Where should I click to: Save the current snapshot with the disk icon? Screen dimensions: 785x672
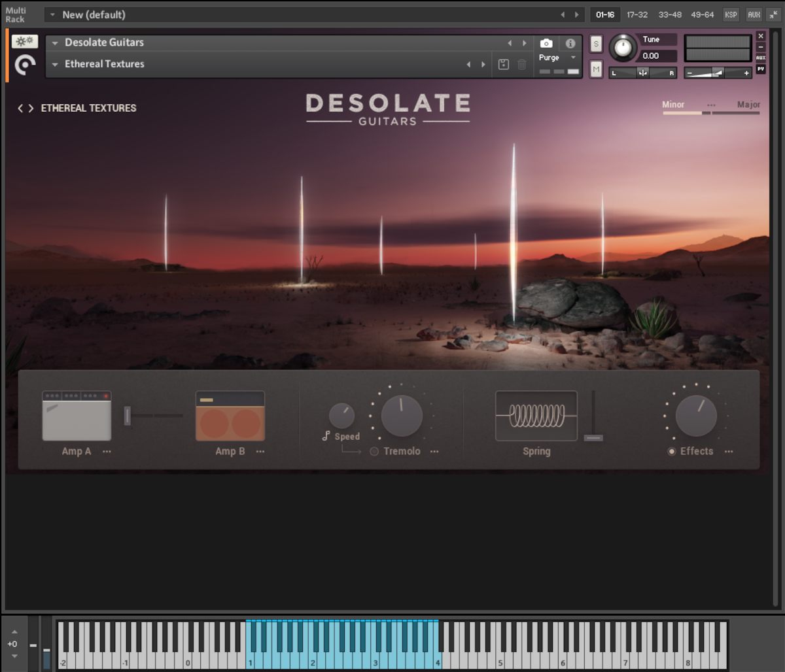[x=503, y=64]
